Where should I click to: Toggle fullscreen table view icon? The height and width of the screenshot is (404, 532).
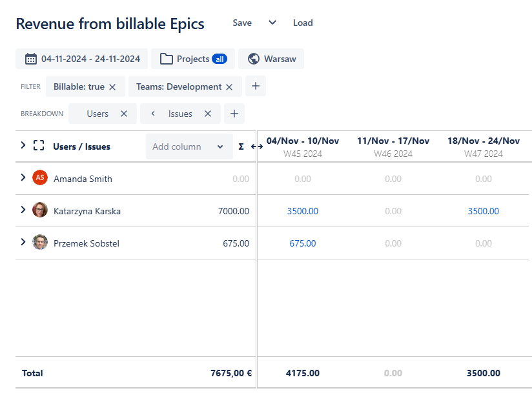39,146
